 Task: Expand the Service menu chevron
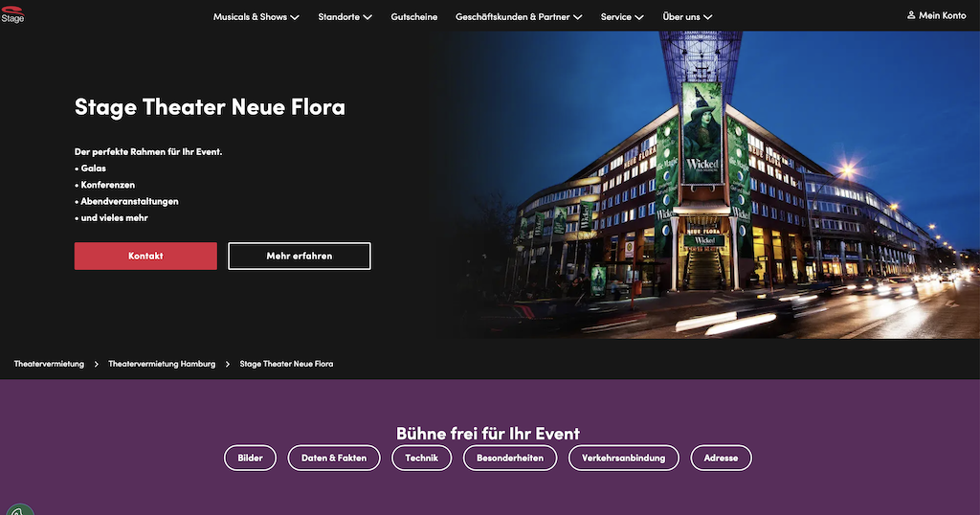point(638,17)
